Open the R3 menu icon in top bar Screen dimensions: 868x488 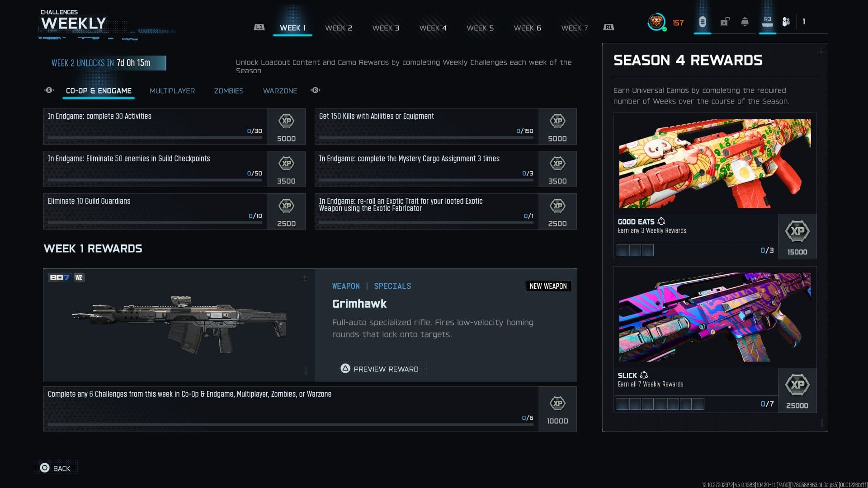coord(767,21)
